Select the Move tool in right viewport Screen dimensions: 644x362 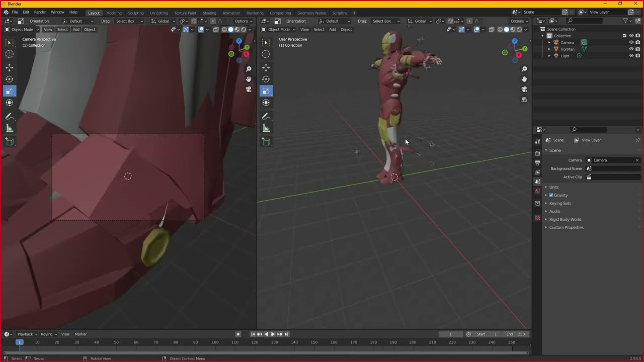266,67
